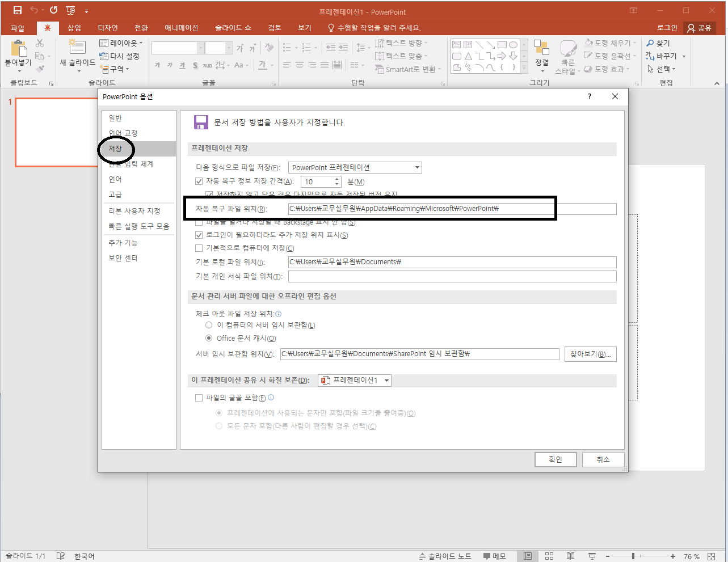The height and width of the screenshot is (562, 728).
Task: Open the font size dropdown
Action: click(229, 48)
